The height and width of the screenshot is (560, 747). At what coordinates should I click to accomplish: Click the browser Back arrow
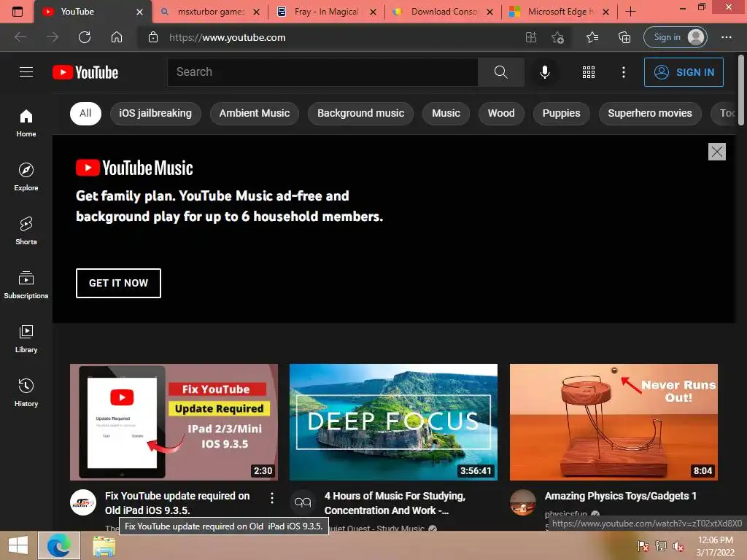tap(20, 37)
